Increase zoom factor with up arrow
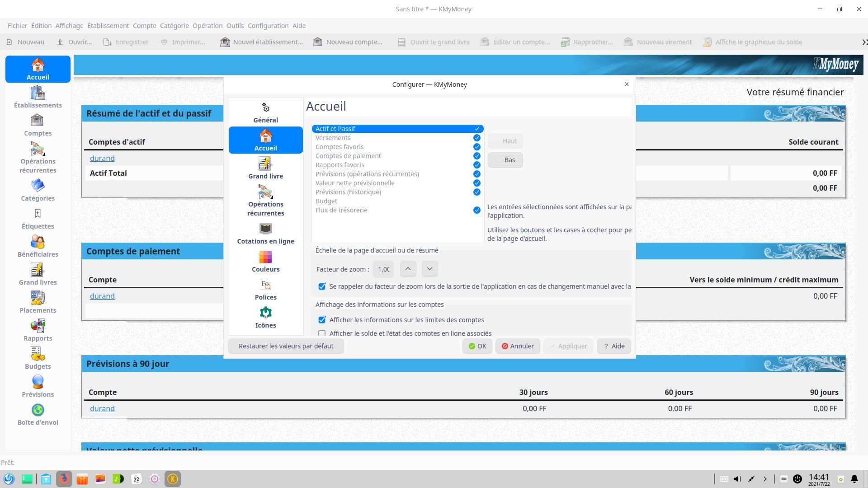This screenshot has width=868, height=488. 408,269
